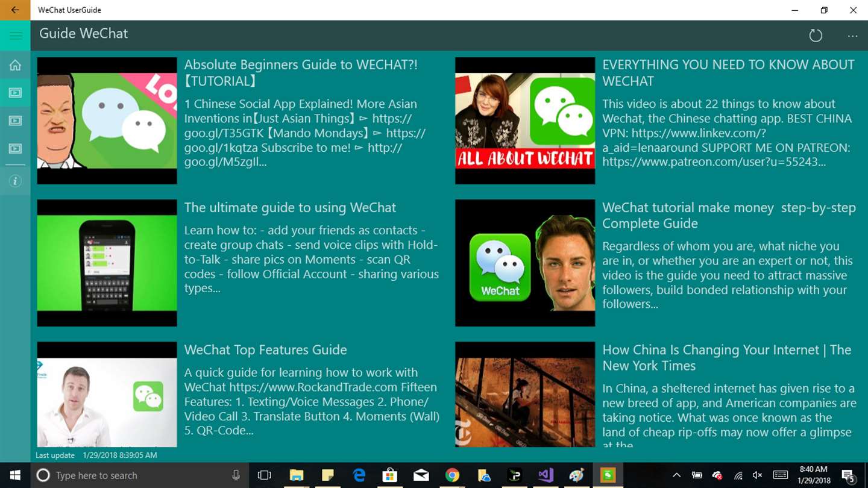868x488 pixels.
Task: Open the Paint palette app from the taskbar
Action: tap(577, 475)
